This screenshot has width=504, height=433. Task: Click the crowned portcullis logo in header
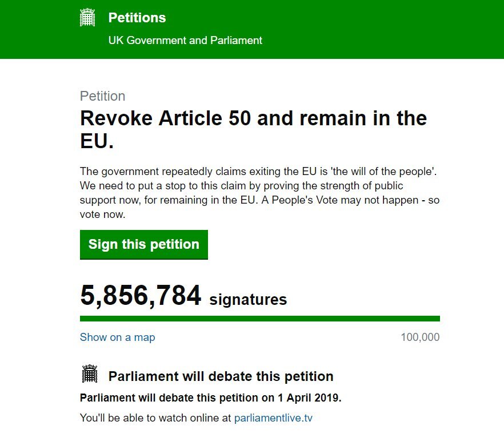(87, 17)
